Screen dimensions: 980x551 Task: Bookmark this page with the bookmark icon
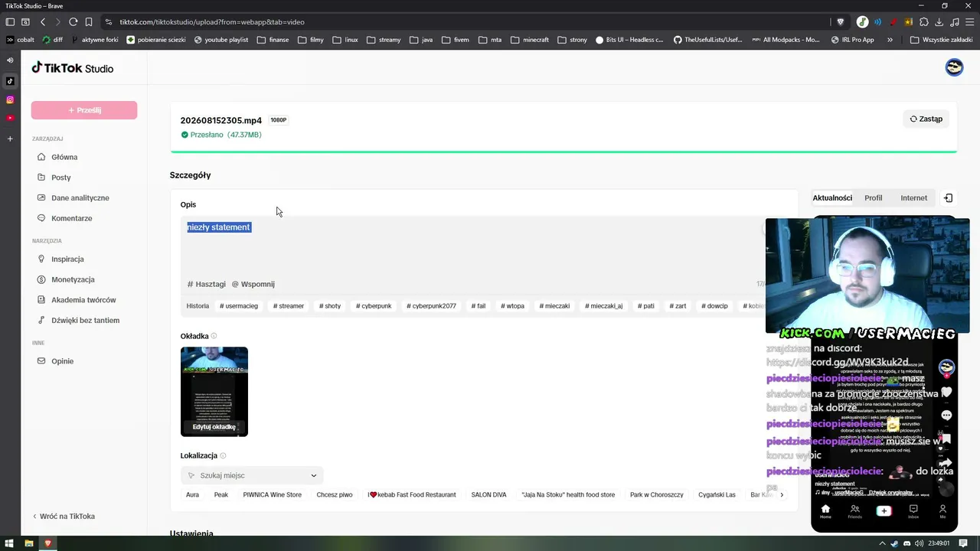89,22
